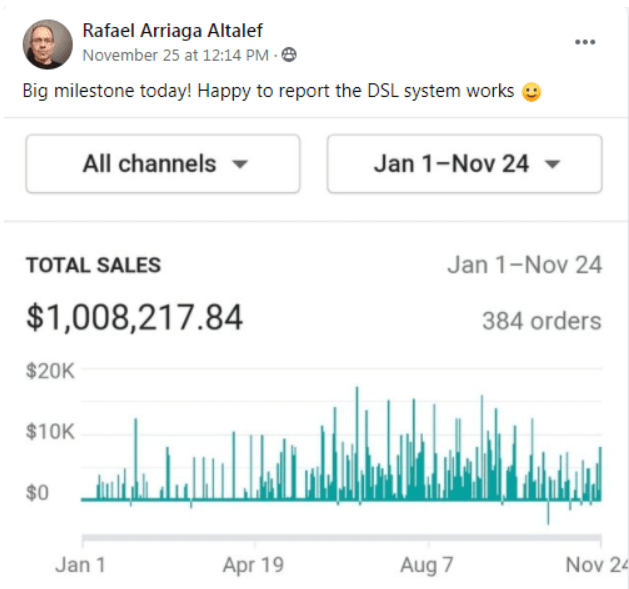Click the public audience globe icon

(289, 55)
